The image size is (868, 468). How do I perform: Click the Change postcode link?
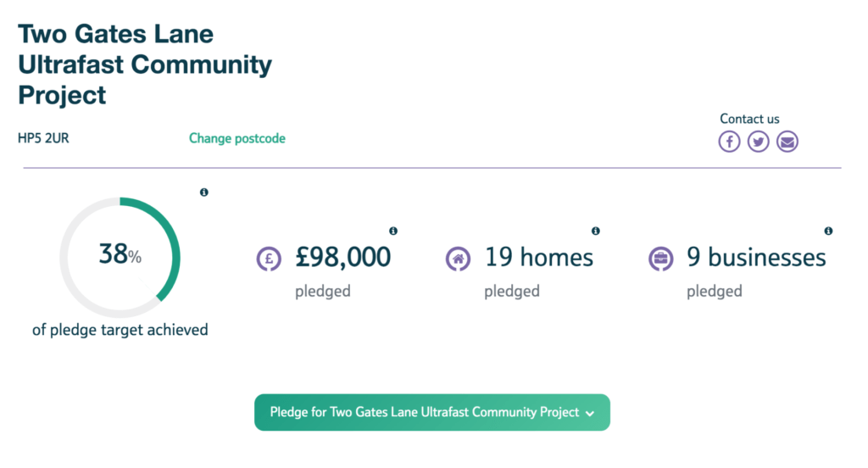[x=237, y=138]
